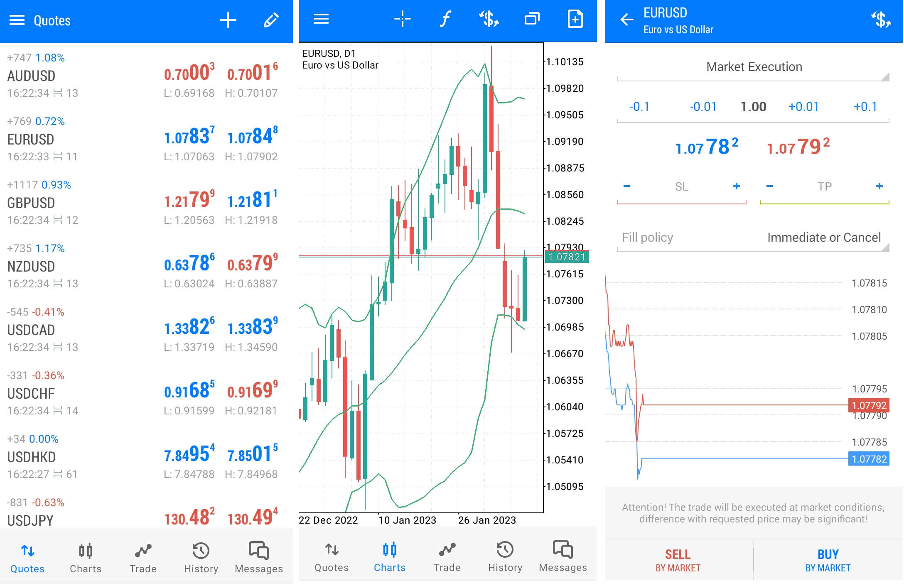Open the indicators (f) icon

pos(445,19)
